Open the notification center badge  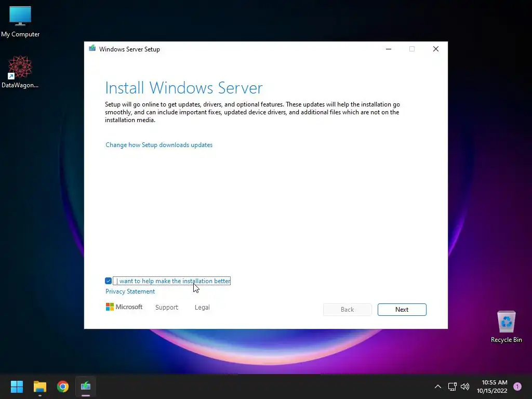click(x=517, y=387)
